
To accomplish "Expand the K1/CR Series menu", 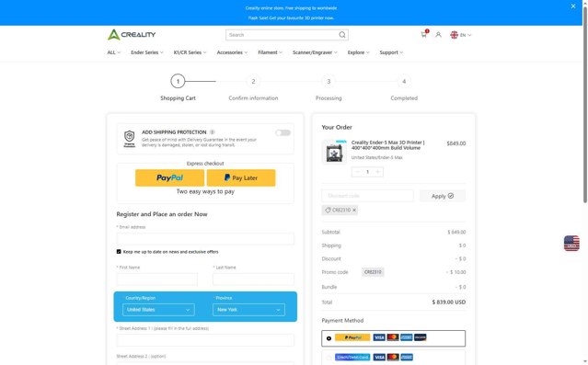I will (x=190, y=52).
